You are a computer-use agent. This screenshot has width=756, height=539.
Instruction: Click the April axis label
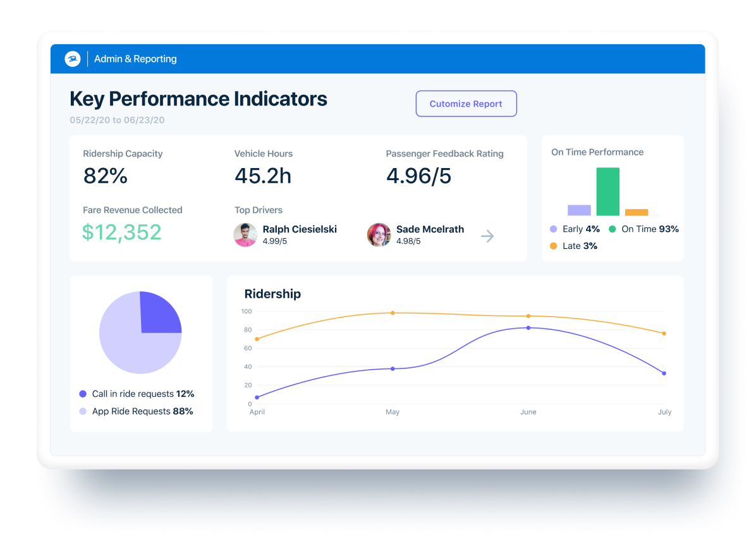point(257,412)
